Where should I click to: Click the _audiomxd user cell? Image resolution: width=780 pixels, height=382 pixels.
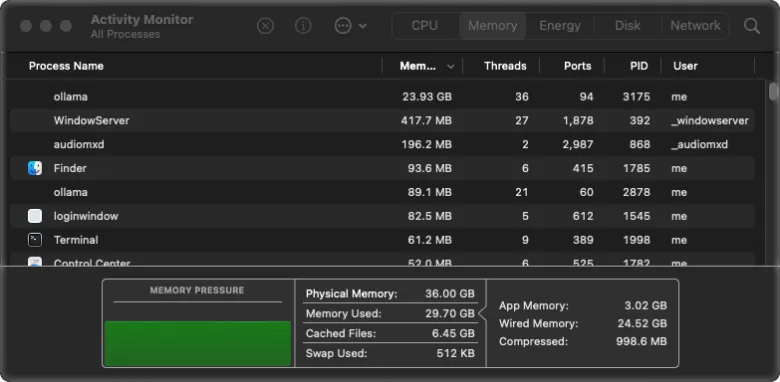(699, 144)
